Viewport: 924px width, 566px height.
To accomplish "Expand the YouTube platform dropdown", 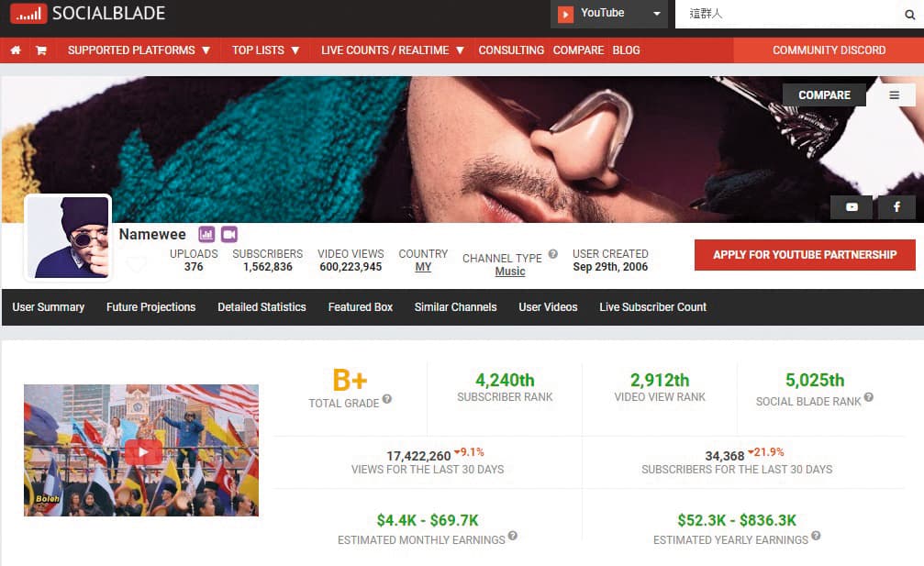I will tap(608, 14).
